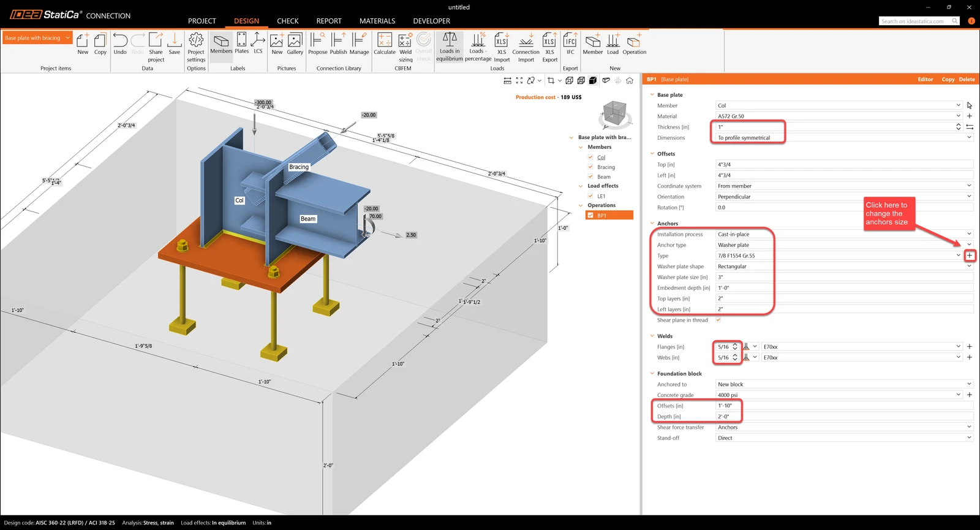Save the project

click(x=175, y=44)
